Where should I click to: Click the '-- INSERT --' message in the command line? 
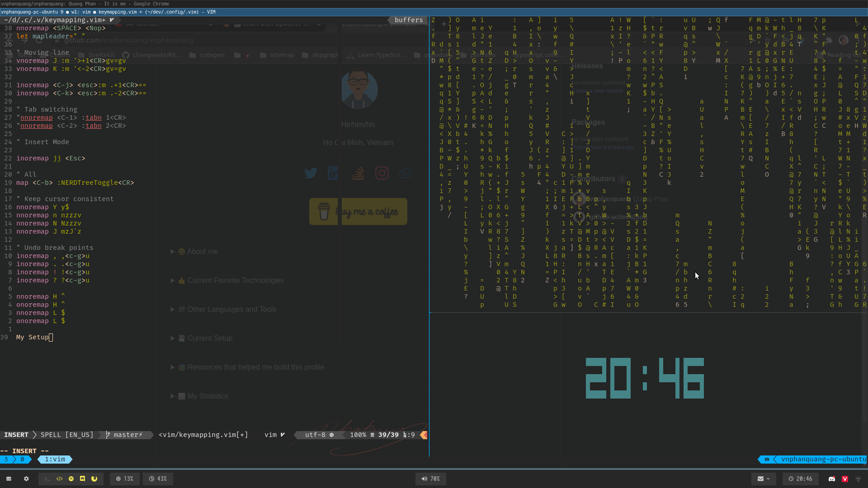coord(24,451)
